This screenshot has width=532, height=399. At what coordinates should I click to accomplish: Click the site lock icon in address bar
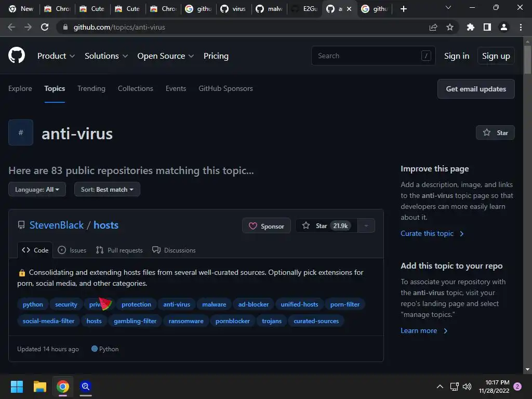65,27
